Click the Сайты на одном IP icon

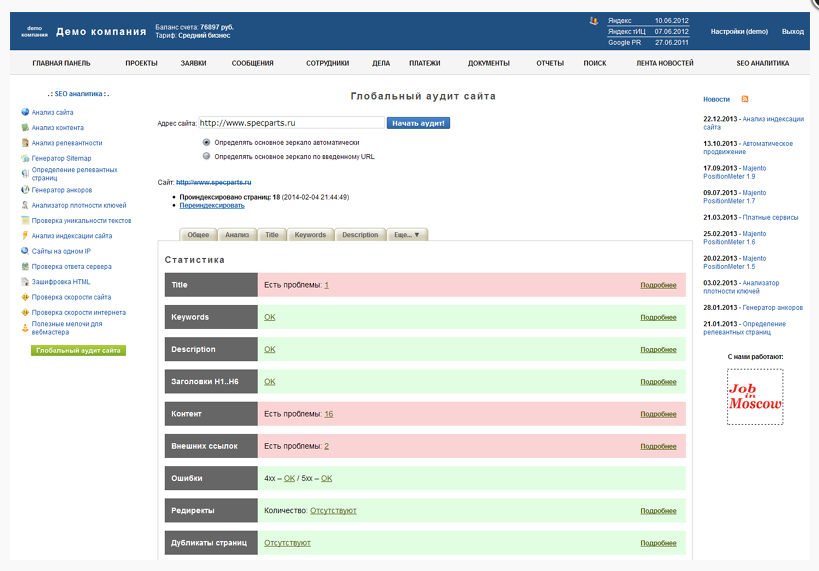tap(25, 251)
